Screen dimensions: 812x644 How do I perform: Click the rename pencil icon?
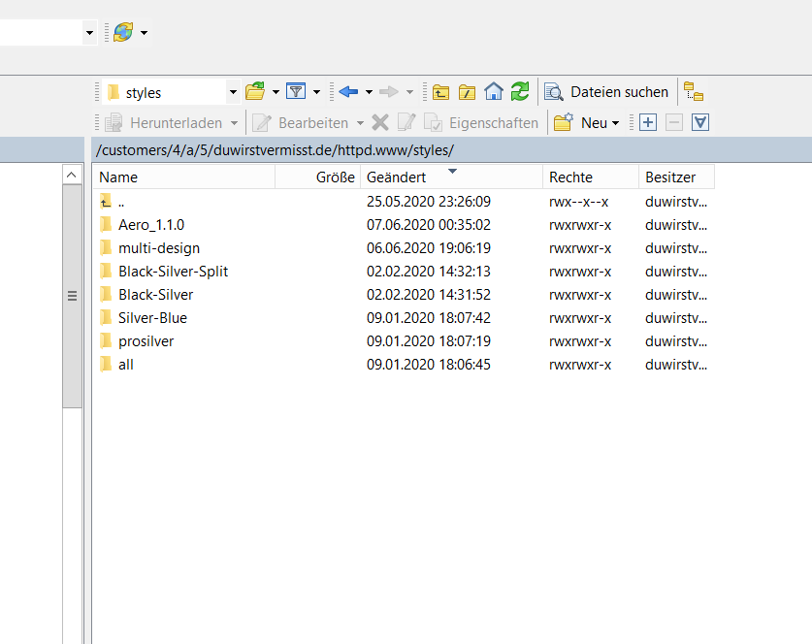(x=406, y=123)
